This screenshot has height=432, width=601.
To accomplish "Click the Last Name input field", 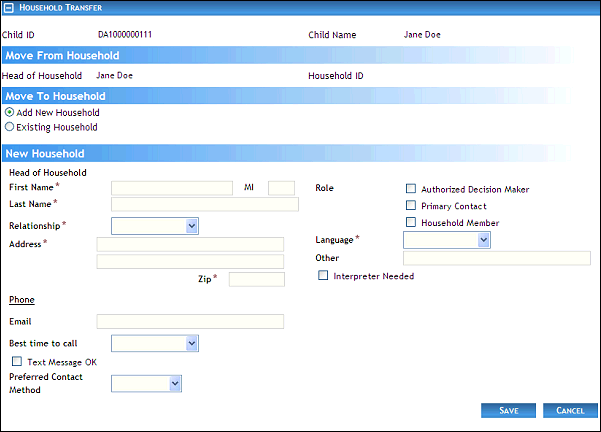I will pyautogui.click(x=205, y=204).
